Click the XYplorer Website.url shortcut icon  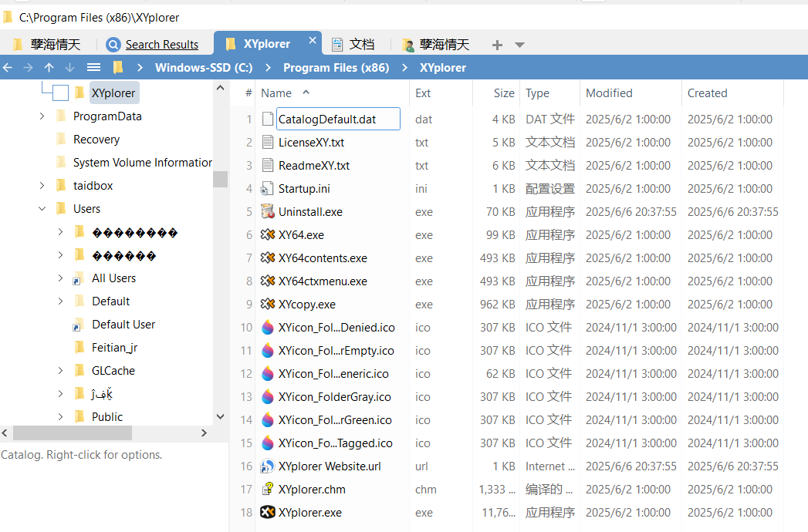point(268,466)
